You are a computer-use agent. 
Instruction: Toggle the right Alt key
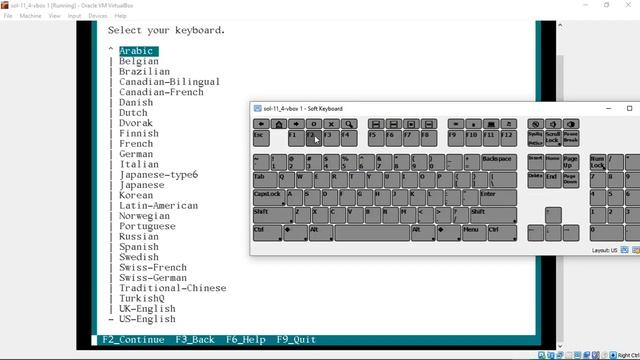tap(423, 233)
